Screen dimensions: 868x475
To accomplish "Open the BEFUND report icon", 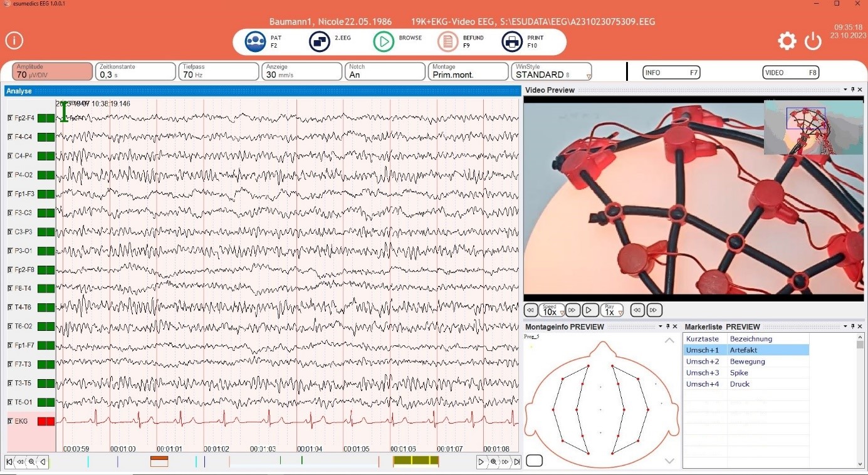I will [x=449, y=40].
